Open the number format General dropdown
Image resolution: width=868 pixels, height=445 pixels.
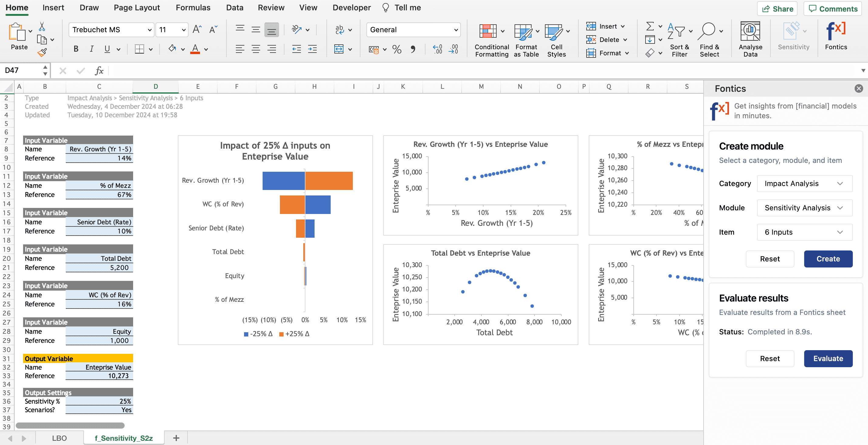click(413, 30)
